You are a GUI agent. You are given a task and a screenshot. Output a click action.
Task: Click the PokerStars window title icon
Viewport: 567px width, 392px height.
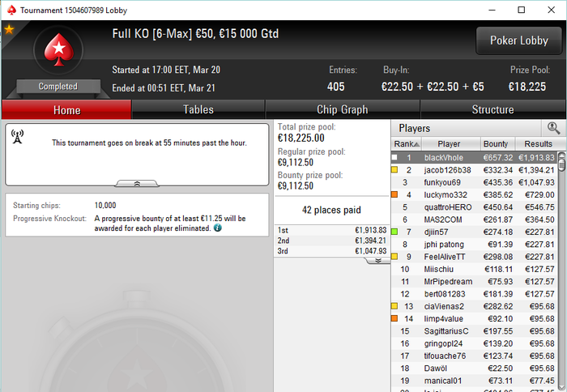(x=11, y=11)
